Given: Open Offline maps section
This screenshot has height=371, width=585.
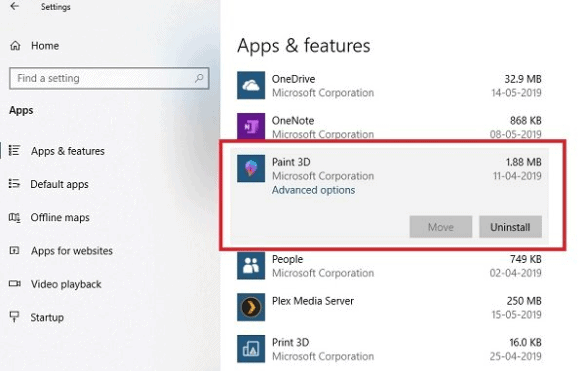Looking at the screenshot, I should [x=60, y=217].
